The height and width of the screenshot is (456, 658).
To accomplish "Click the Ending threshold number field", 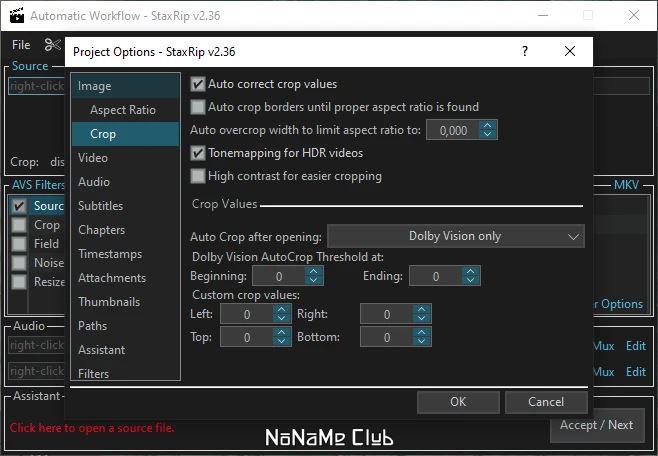I will coord(436,276).
